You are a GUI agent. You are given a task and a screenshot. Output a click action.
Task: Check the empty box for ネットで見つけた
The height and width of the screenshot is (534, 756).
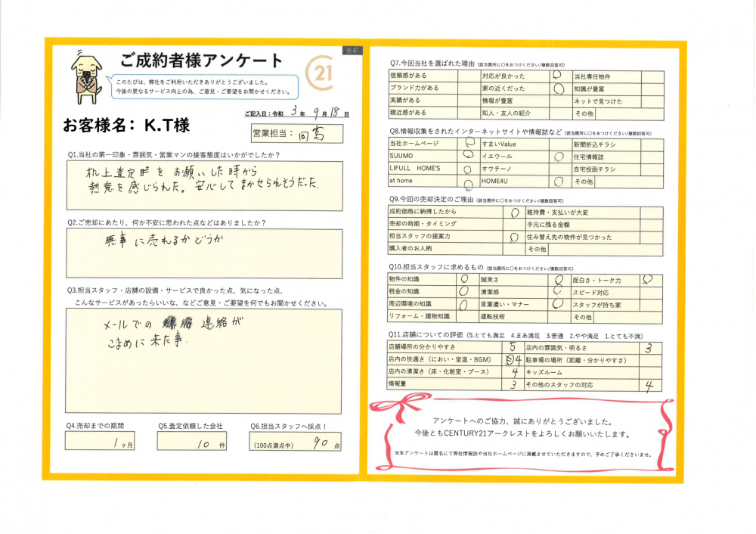tap(652, 101)
